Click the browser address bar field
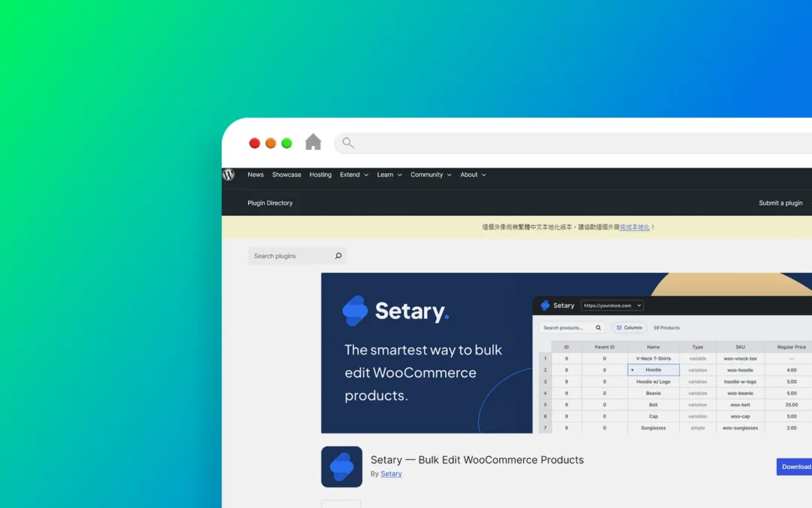 pyautogui.click(x=573, y=142)
